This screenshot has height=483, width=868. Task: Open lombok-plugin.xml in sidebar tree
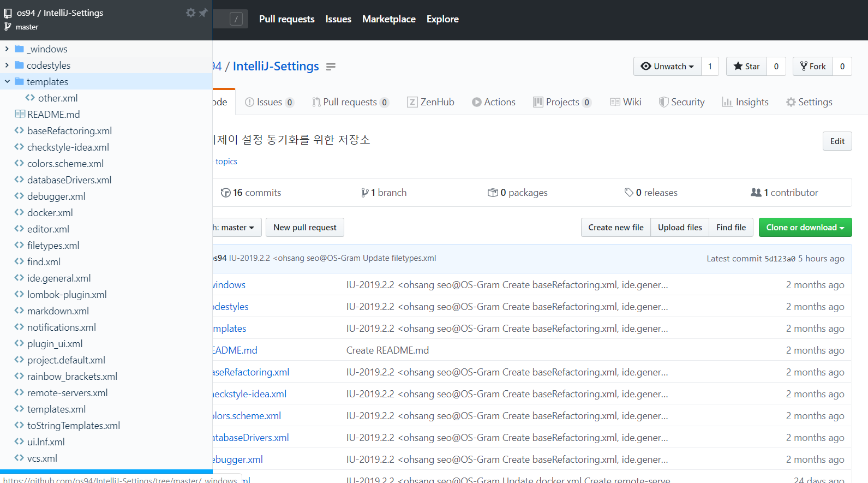click(67, 294)
